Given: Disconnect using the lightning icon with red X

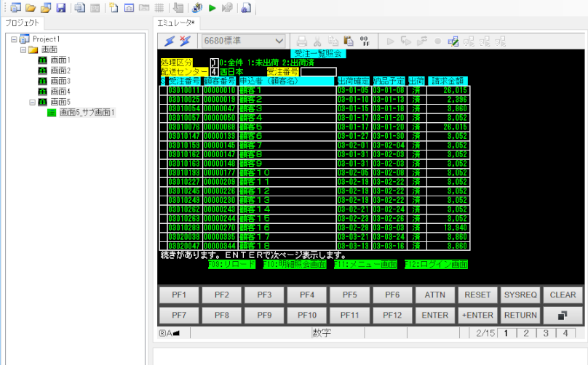Looking at the screenshot, I should (185, 41).
